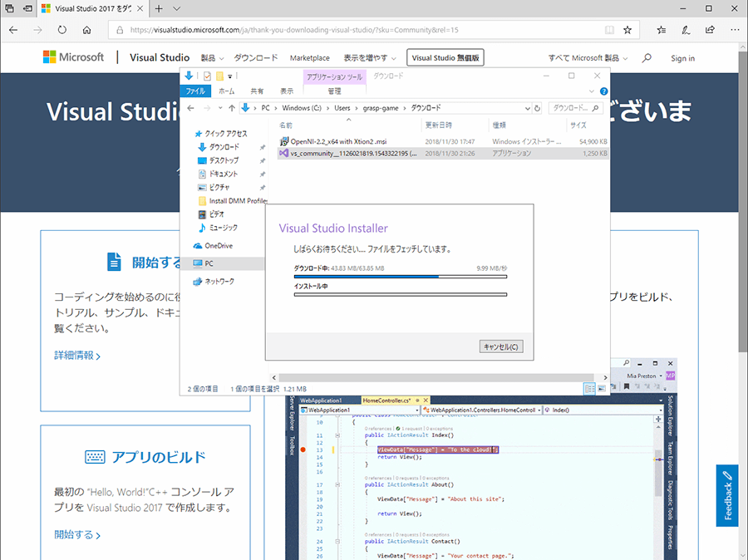
Task: Open the ホーム ribbon tab in Explorer
Action: [226, 91]
